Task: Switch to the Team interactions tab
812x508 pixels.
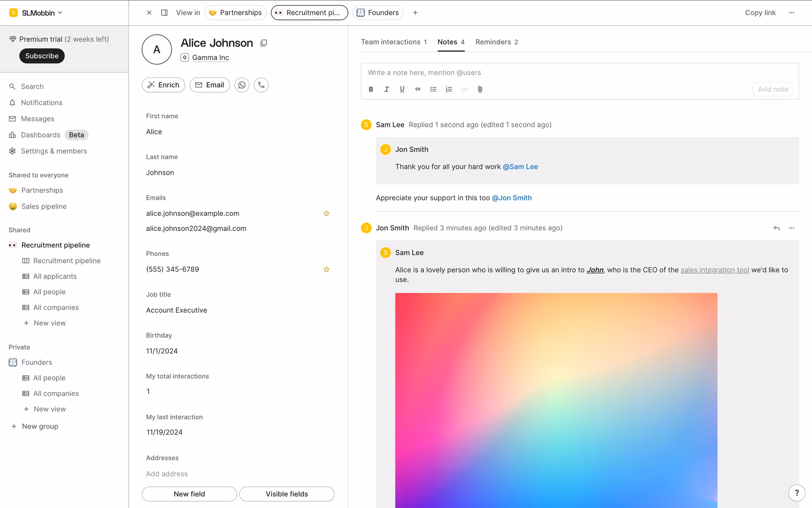Action: tap(393, 42)
